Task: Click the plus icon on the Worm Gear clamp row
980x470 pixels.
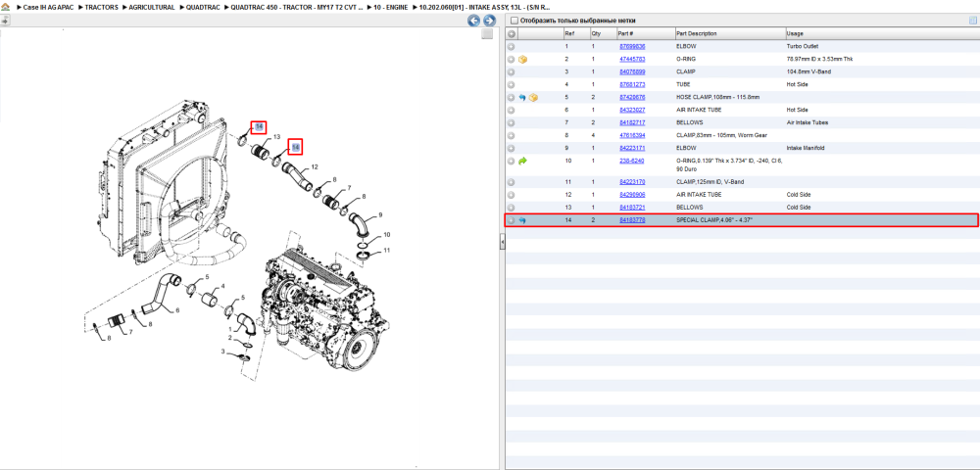Action: (x=512, y=135)
